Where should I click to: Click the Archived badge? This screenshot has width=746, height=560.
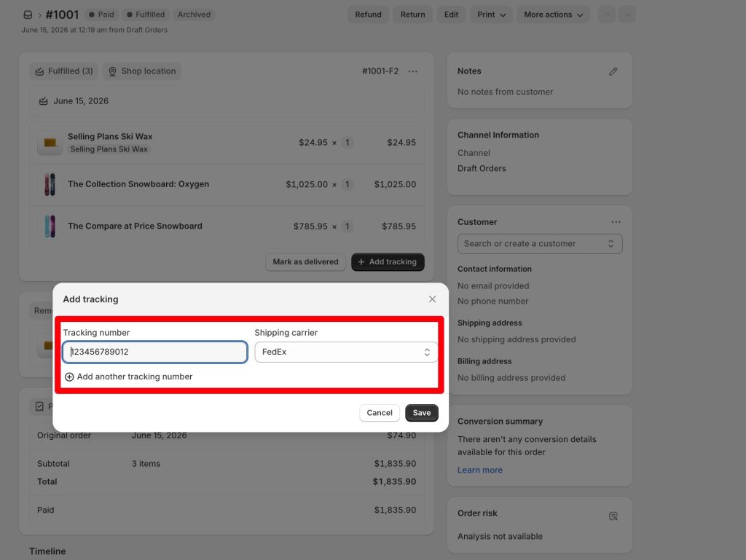tap(194, 15)
